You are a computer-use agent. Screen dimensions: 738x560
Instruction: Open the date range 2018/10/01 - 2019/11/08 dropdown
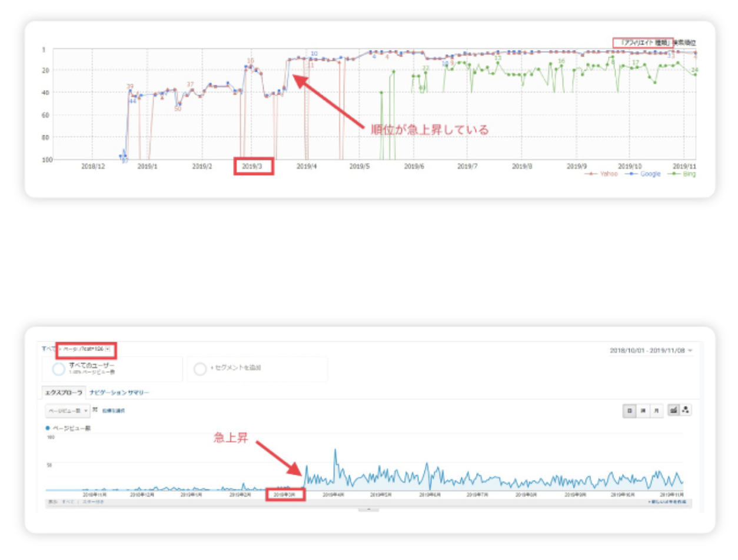[651, 351]
